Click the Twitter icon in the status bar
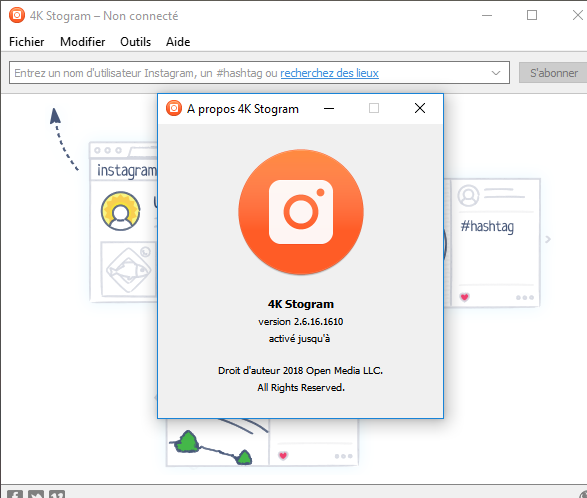Image resolution: width=587 pixels, height=498 pixels. point(36,494)
